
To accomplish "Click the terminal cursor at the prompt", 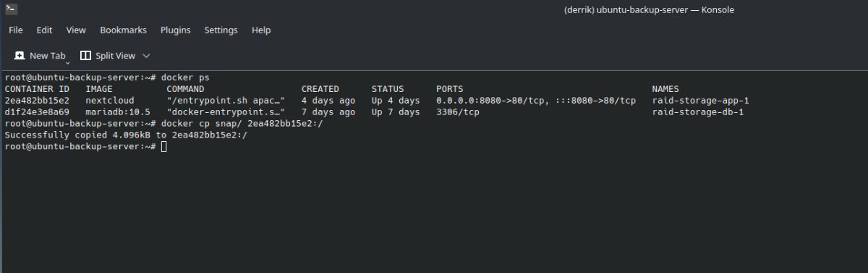I will pos(164,147).
